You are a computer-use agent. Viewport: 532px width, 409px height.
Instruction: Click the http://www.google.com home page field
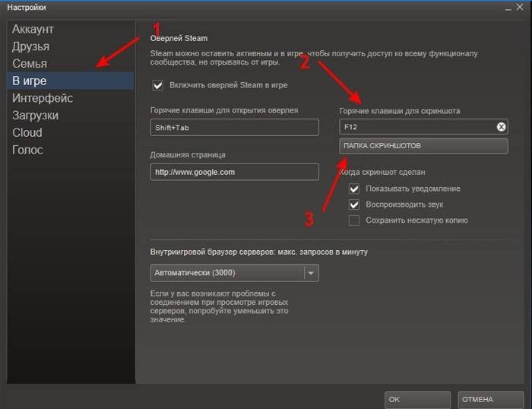234,172
